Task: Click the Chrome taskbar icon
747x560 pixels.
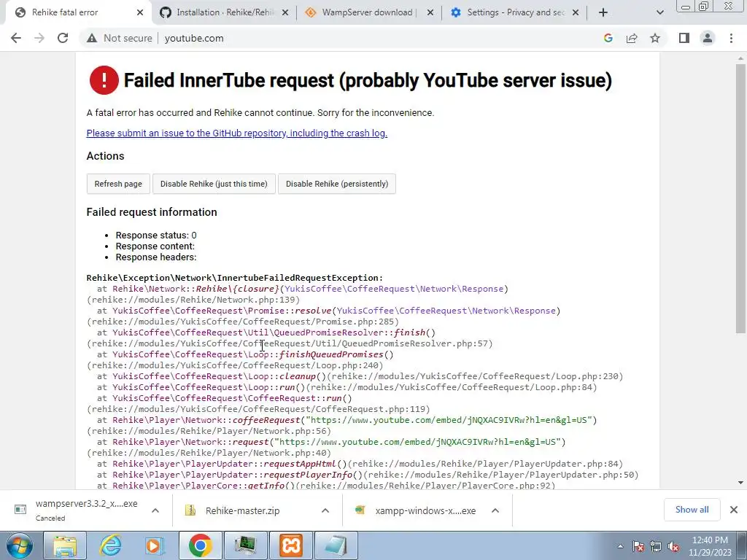Action: tap(200, 545)
